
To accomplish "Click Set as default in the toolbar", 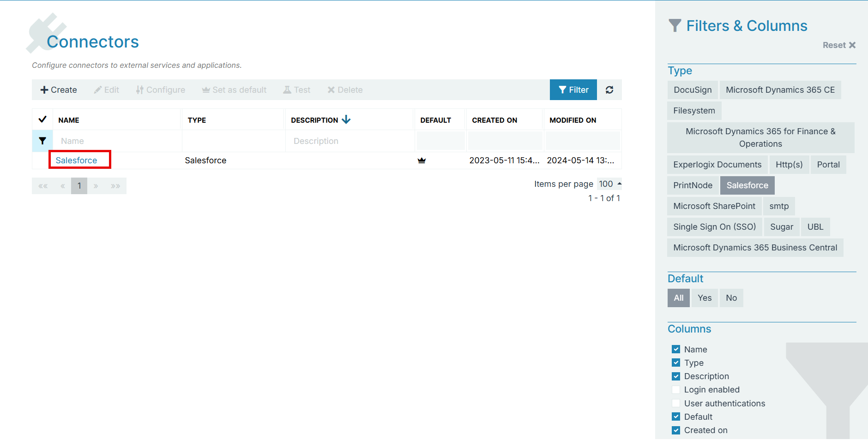I will point(234,90).
